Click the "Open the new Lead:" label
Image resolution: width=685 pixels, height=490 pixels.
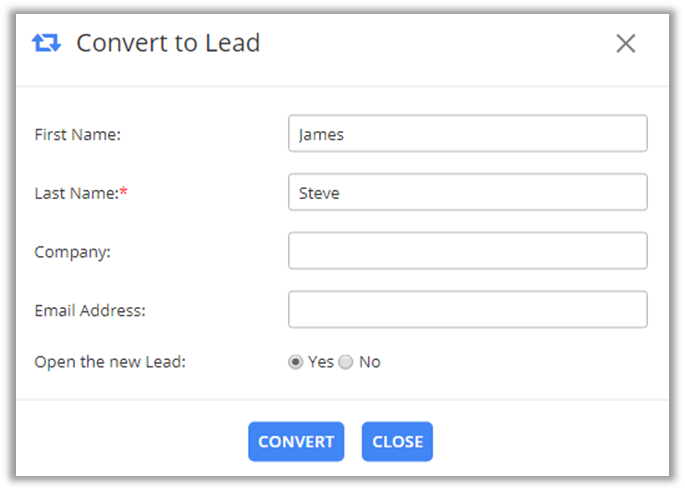click(x=110, y=362)
